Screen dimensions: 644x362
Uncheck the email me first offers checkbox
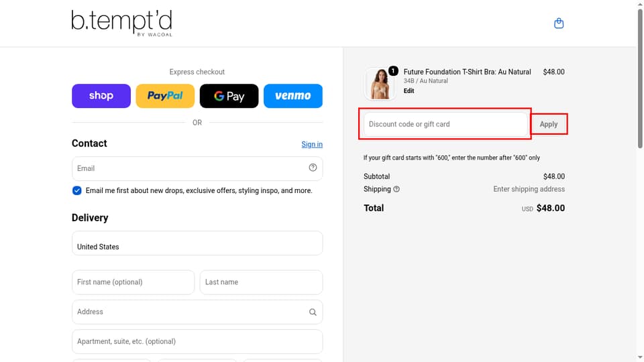(x=76, y=190)
